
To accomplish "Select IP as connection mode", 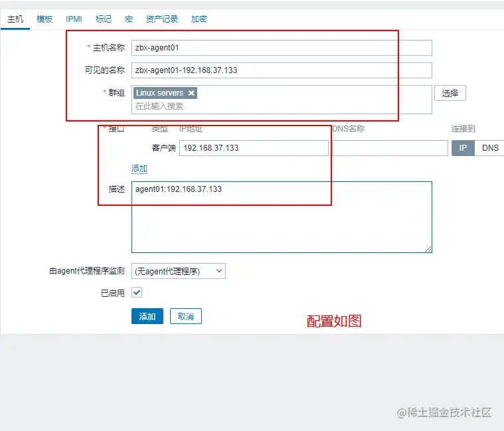I will click(x=463, y=148).
